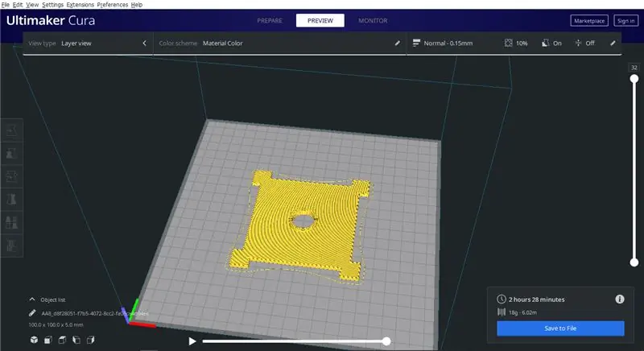Switch to the PREPARE stage tab

[x=270, y=20]
